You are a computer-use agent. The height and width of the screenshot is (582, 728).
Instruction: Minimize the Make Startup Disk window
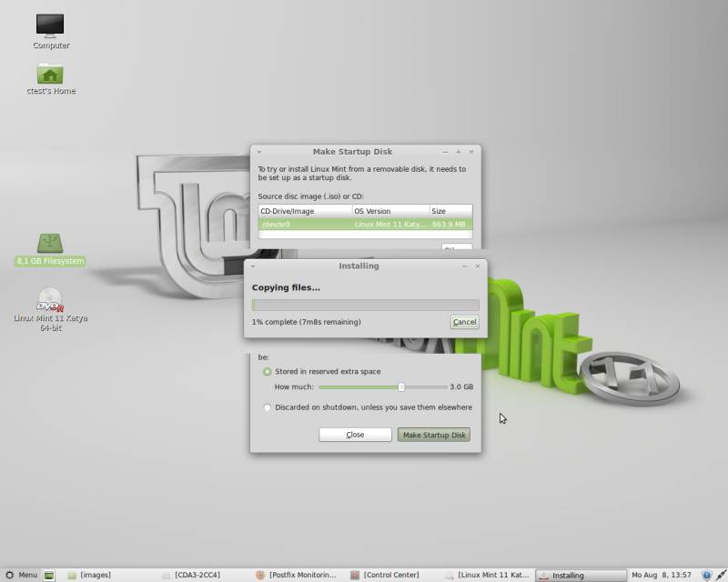445,152
